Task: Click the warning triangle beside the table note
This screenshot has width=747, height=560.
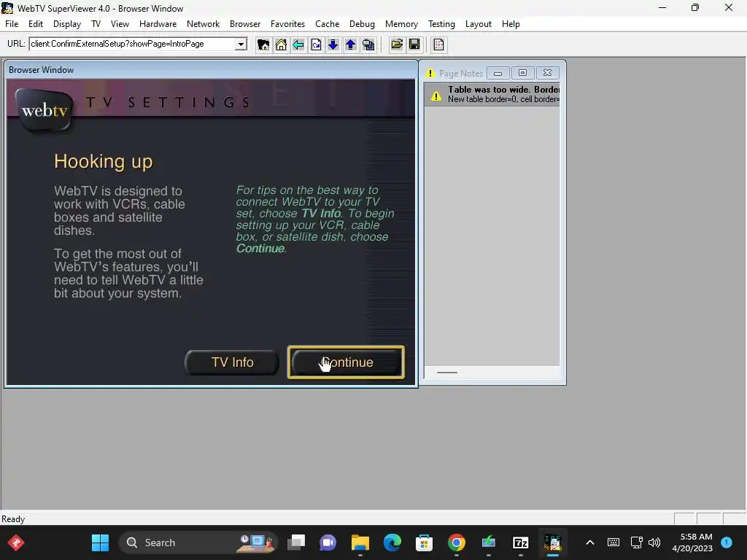Action: coord(436,96)
